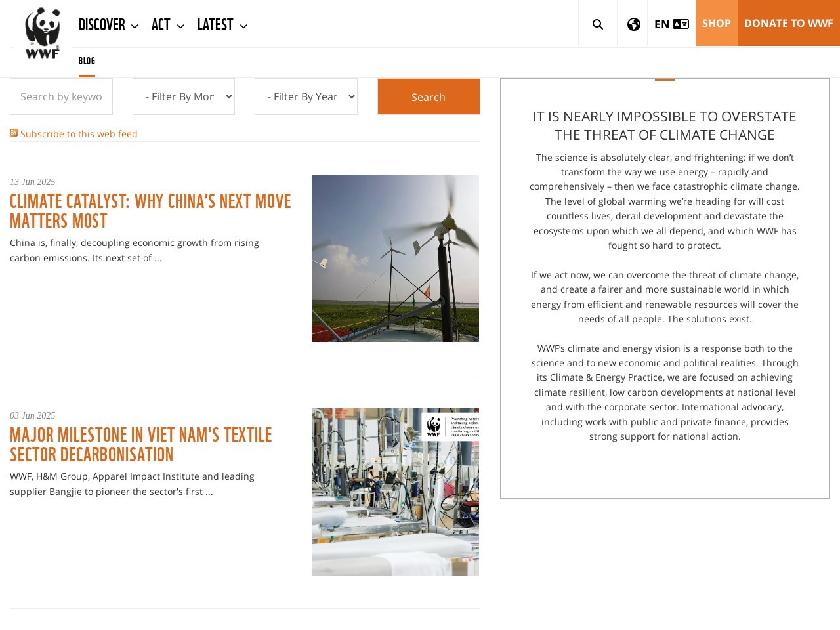The width and height of the screenshot is (840, 630).
Task: Click paragraph starting 'The science is absolutely clear'
Action: 665,201
